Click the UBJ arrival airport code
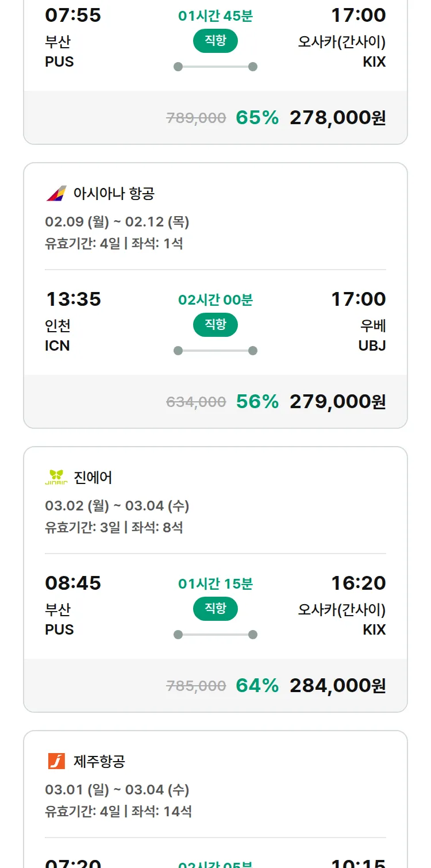The image size is (431, 868). (372, 346)
